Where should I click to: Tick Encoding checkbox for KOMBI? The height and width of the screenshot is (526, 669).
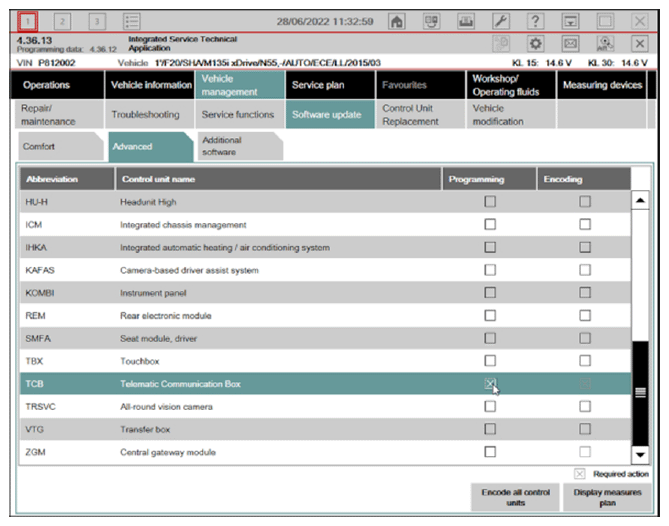585,293
